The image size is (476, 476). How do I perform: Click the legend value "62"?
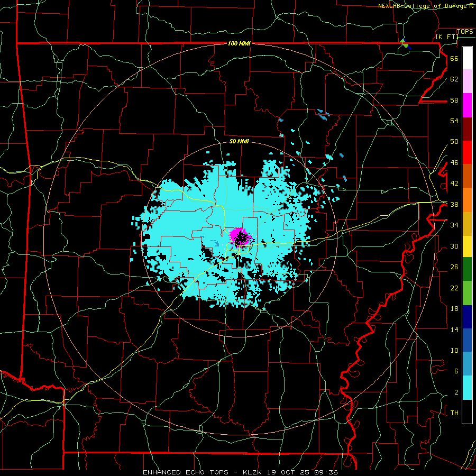click(x=454, y=79)
